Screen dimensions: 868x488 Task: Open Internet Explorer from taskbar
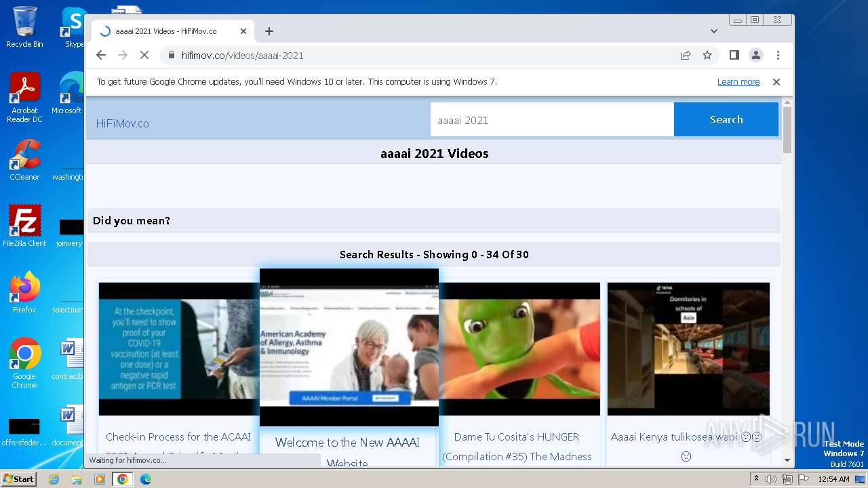pyautogui.click(x=54, y=479)
